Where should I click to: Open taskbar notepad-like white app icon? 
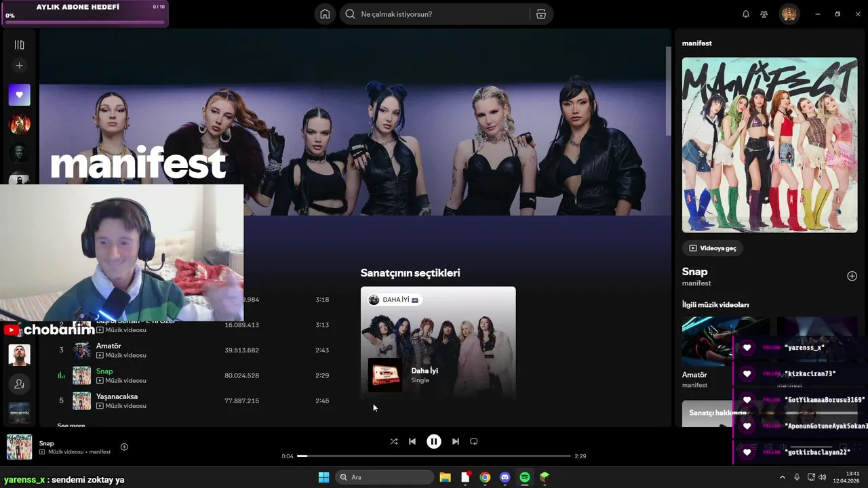click(465, 477)
